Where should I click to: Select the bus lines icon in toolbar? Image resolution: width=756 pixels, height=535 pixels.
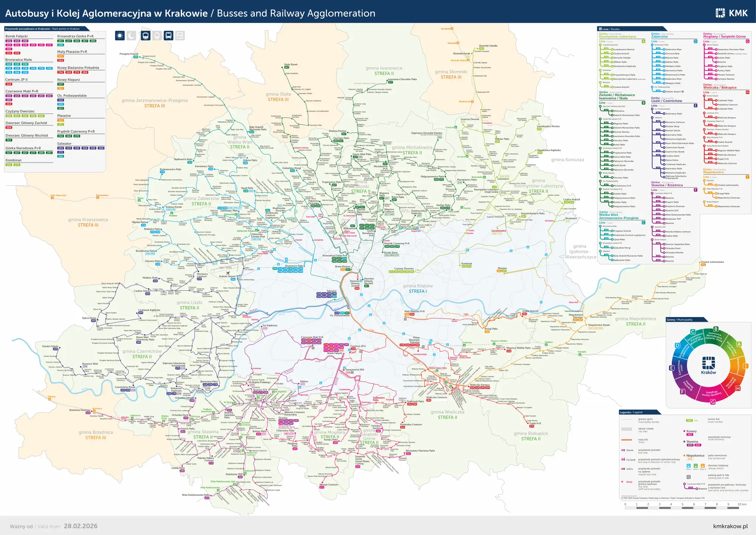point(168,36)
